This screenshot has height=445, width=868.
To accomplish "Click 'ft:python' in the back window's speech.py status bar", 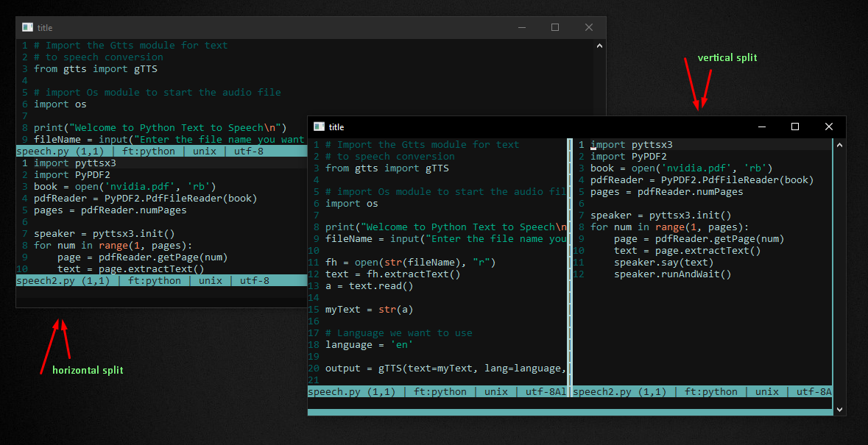I will pos(149,152).
